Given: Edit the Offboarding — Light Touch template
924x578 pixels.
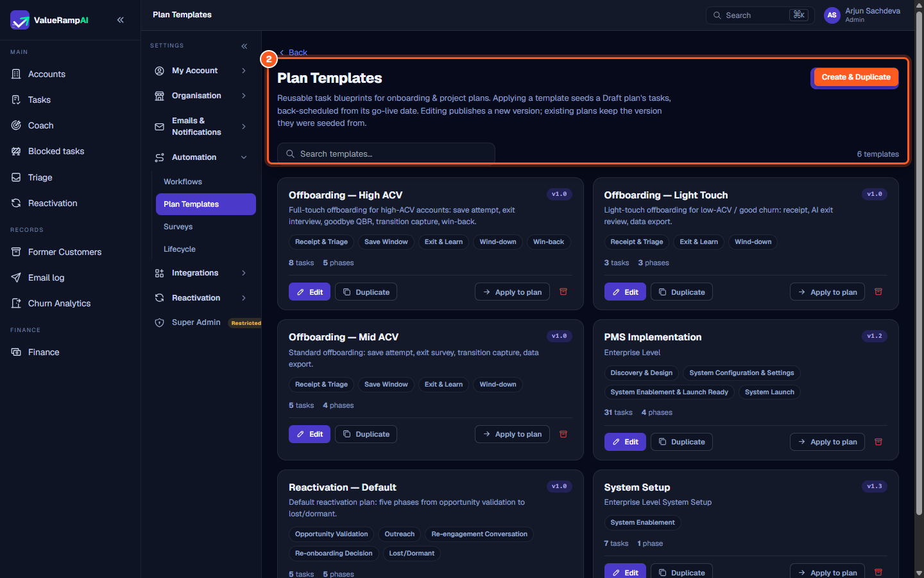Looking at the screenshot, I should (625, 292).
